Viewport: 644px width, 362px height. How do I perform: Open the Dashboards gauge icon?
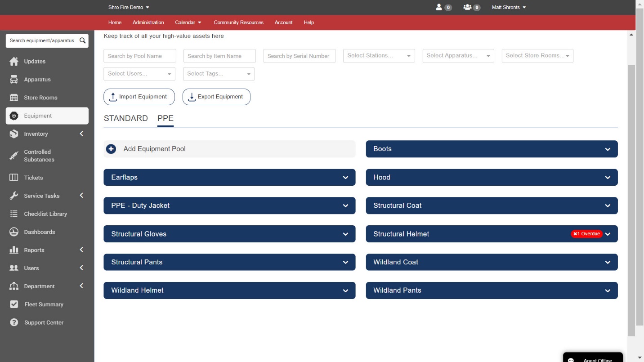pos(14,232)
